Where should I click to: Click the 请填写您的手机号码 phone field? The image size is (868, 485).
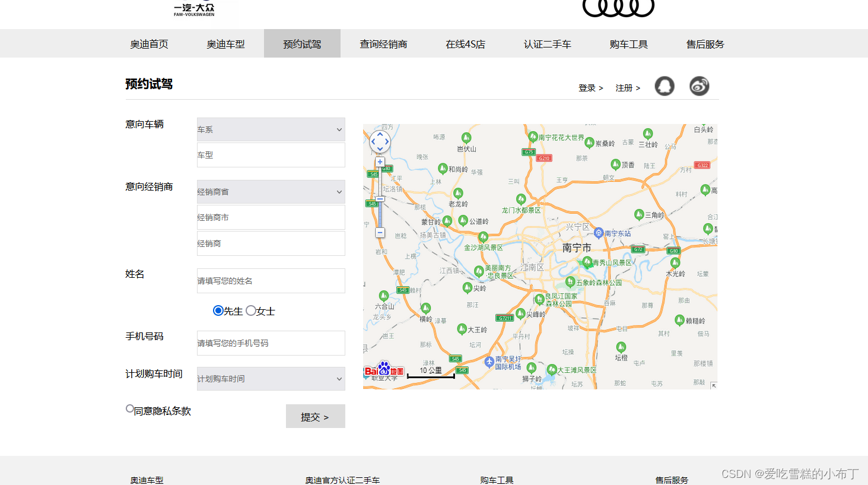pyautogui.click(x=271, y=343)
